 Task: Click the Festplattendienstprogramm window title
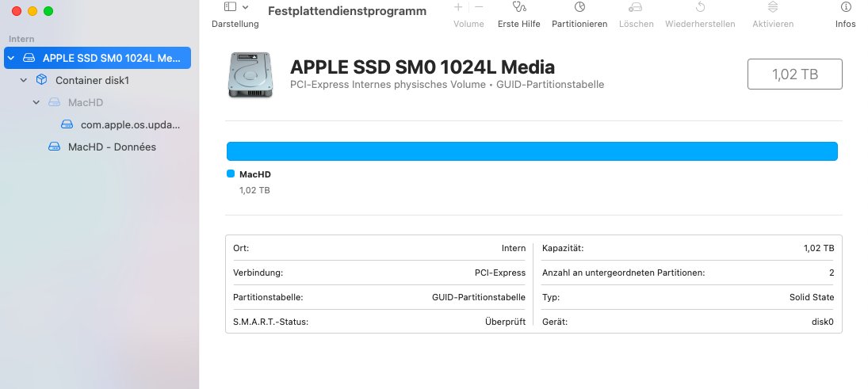point(347,10)
